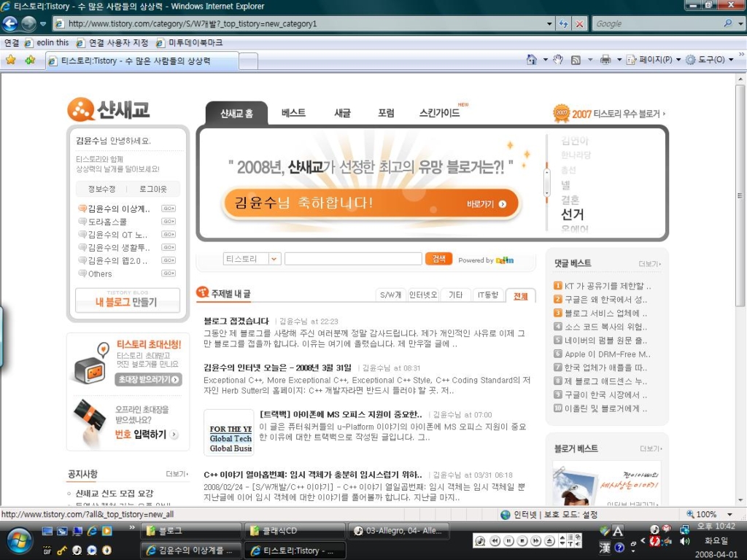Click the 바로가기 button on banner
The height and width of the screenshot is (560, 747).
coord(487,204)
